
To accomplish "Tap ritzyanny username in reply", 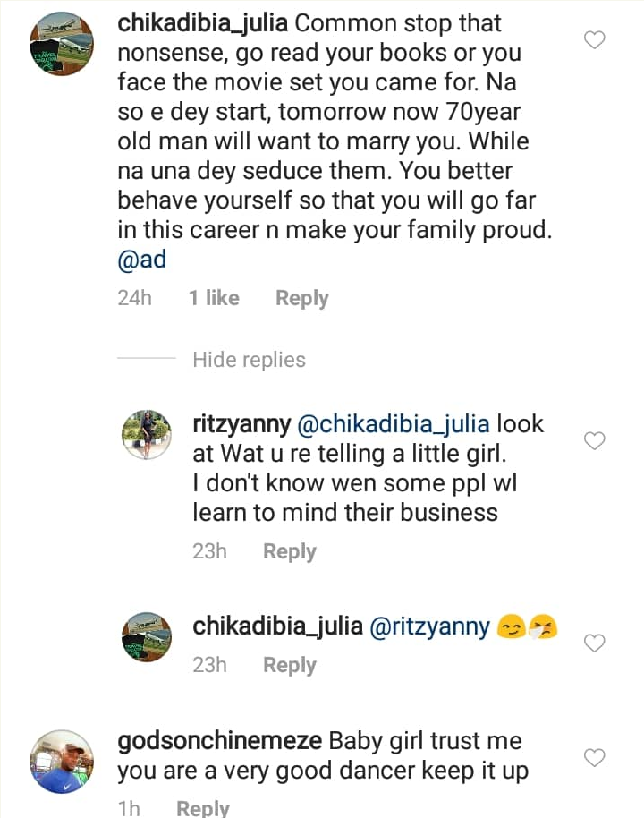I will (240, 422).
